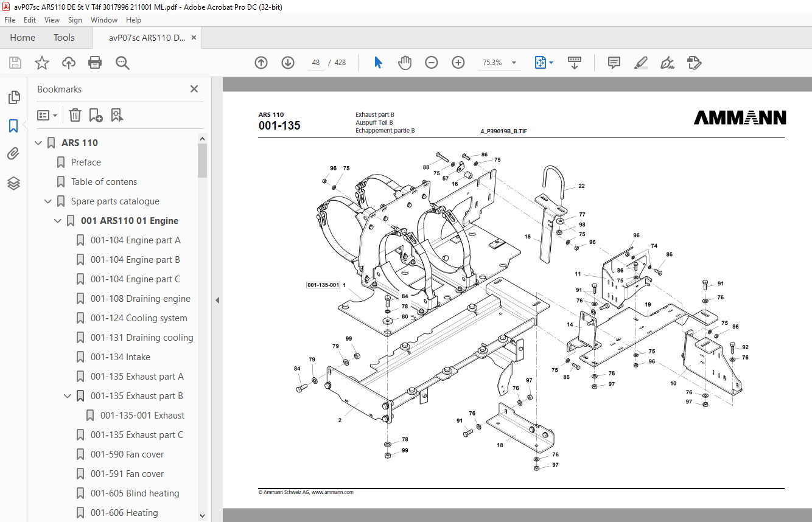This screenshot has height=522, width=812.
Task: Open the Preface bookmark
Action: [86, 162]
